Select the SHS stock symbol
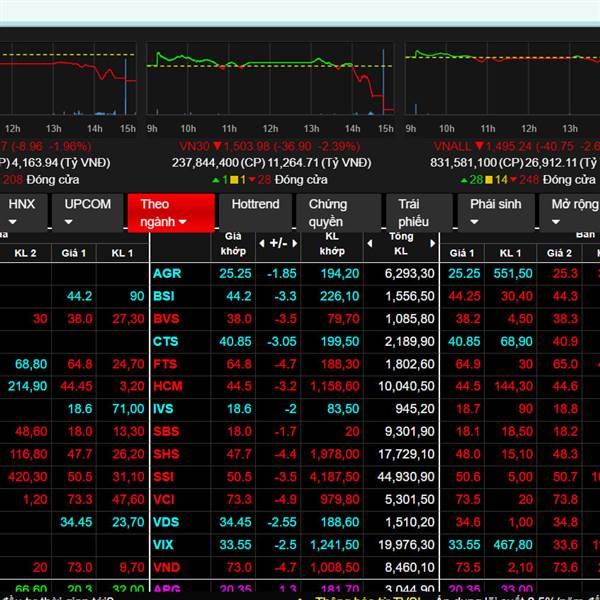Screen dimensions: 600x600 point(166,454)
